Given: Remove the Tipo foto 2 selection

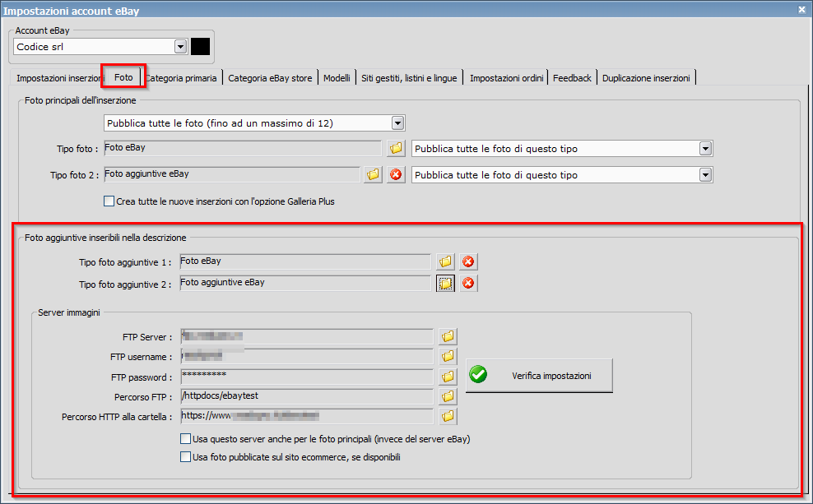Looking at the screenshot, I should (396, 174).
